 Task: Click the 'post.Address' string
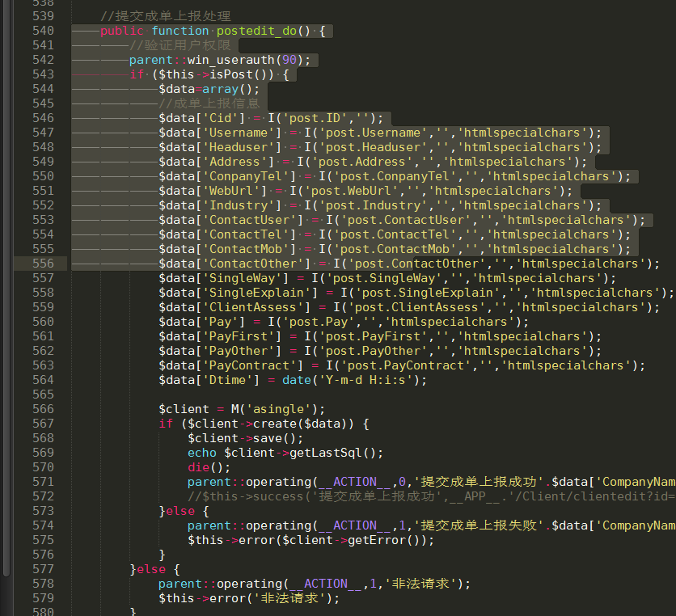click(x=361, y=162)
